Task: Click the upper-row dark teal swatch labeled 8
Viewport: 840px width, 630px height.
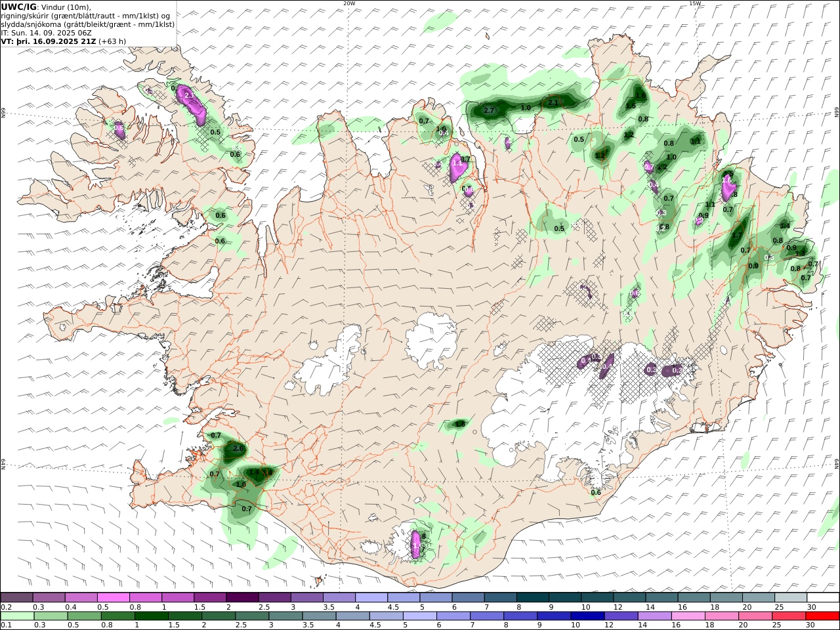Action: (532, 597)
